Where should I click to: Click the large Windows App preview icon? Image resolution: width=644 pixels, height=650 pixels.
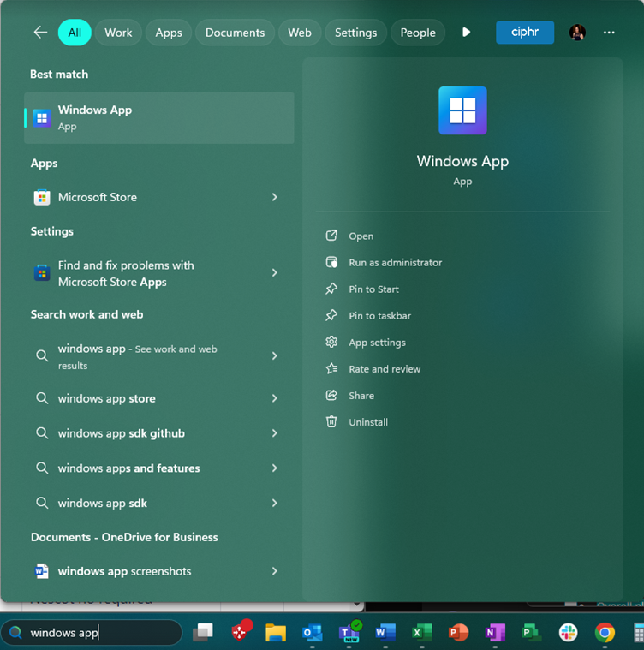(462, 110)
